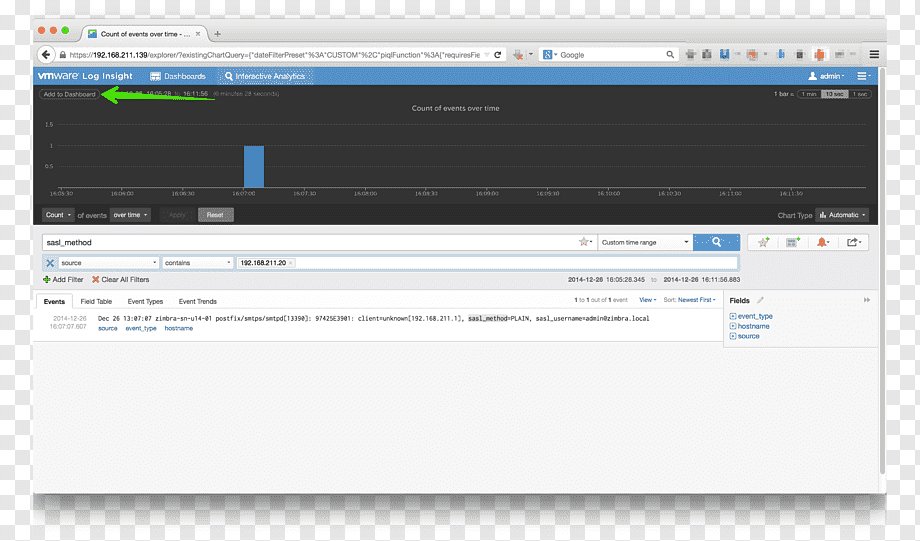Viewport: 920px width, 541px height.
Task: Edit fields using pencil icon
Action: coord(760,300)
